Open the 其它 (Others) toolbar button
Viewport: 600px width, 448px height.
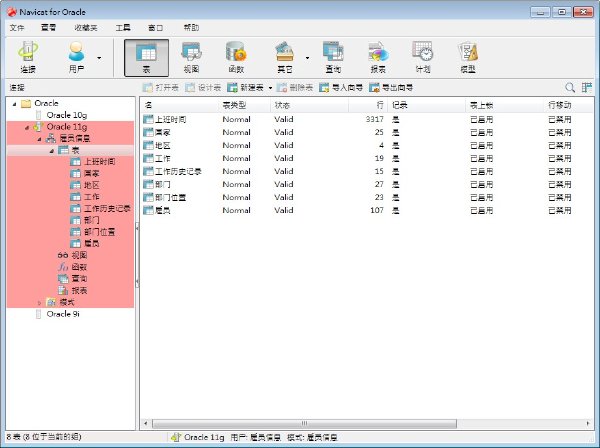pos(285,58)
